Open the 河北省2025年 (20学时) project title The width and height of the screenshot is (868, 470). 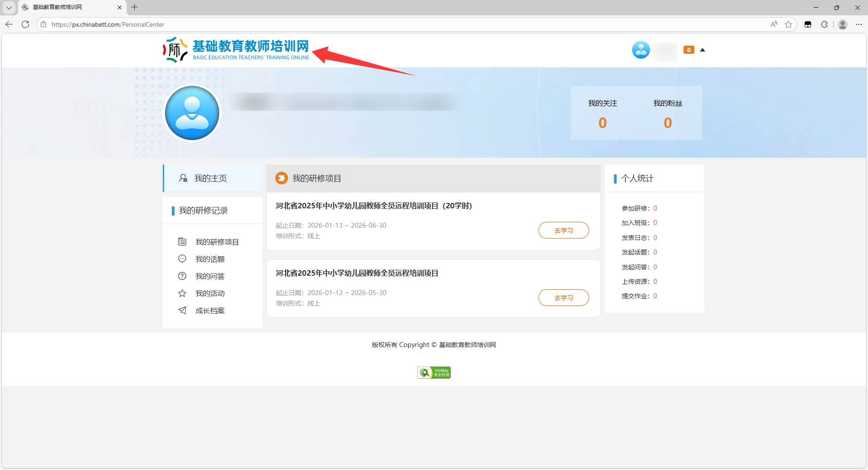pos(373,206)
